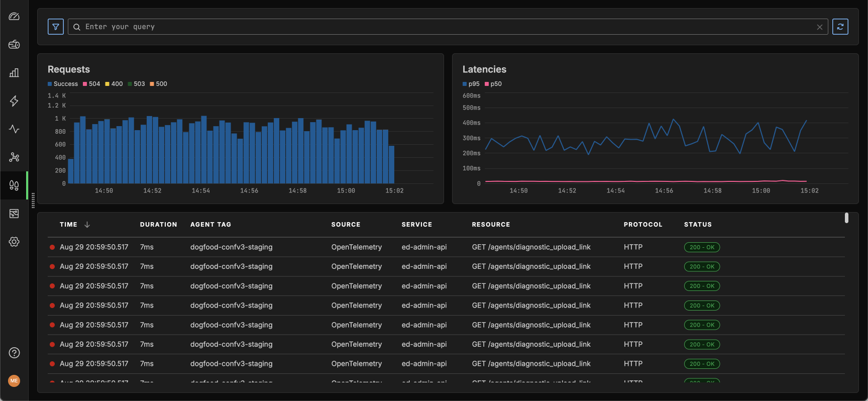Open the pulse activity monitor icon

(14, 129)
